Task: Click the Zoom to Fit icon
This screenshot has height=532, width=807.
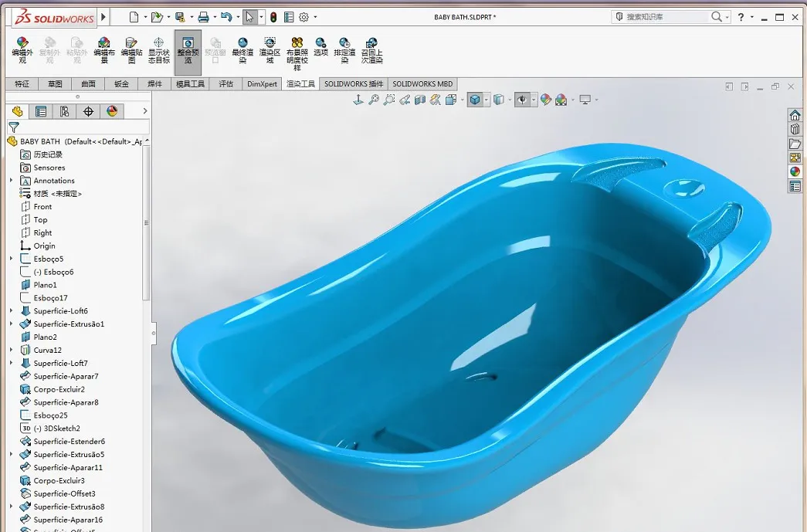Action: tap(375, 100)
